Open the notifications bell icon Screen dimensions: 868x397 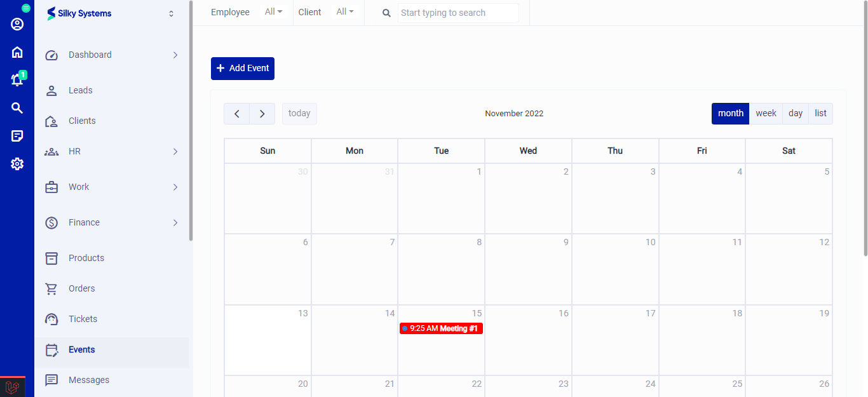click(17, 80)
